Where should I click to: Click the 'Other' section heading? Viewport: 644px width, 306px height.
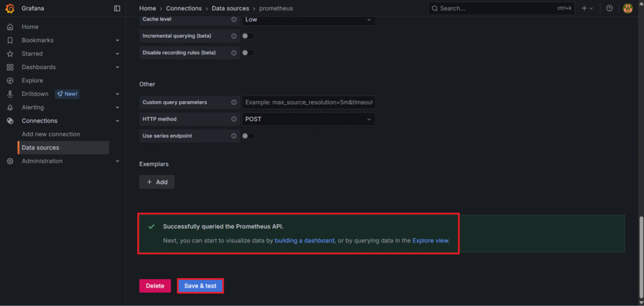click(x=147, y=84)
